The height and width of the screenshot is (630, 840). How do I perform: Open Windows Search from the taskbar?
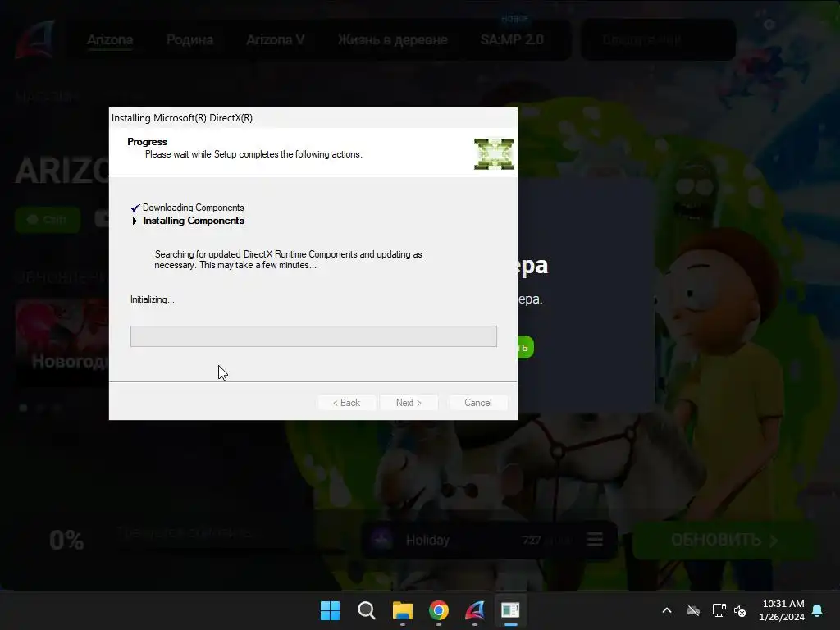(x=367, y=610)
